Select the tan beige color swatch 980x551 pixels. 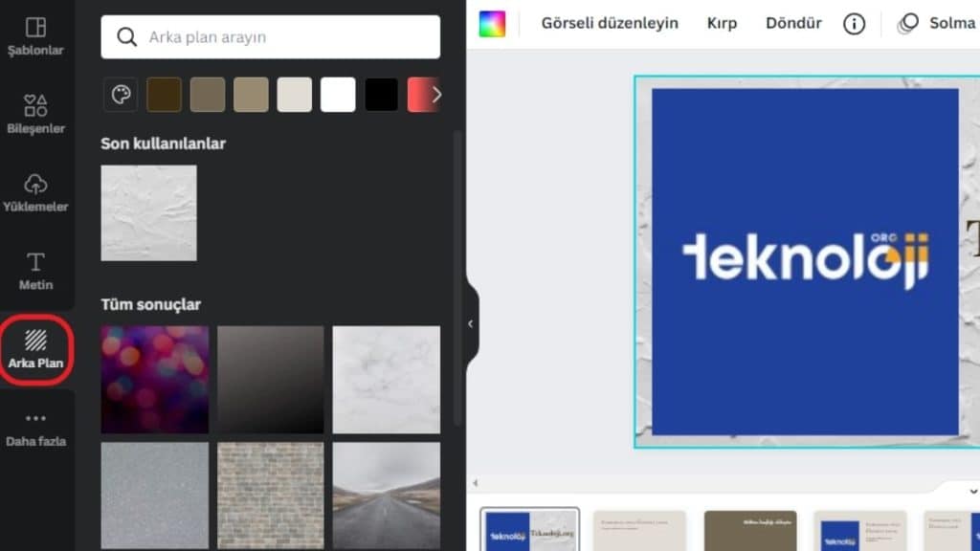(x=252, y=95)
